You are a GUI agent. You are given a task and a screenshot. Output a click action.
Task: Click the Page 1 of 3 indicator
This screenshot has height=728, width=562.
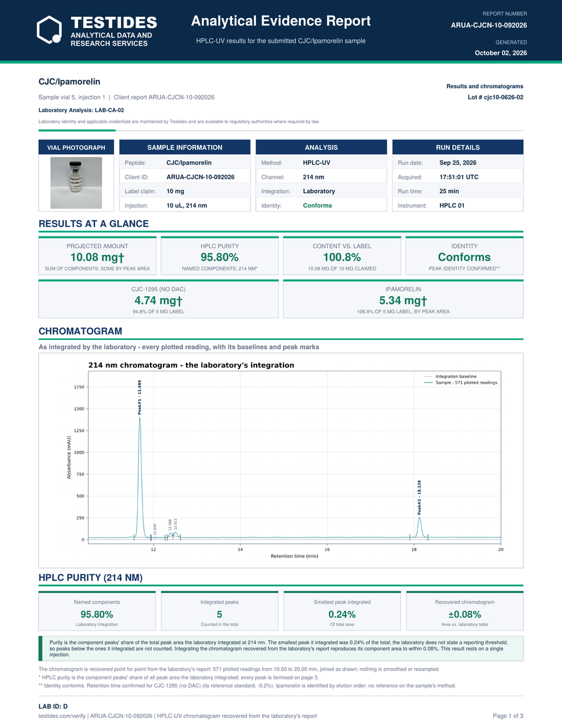508,716
